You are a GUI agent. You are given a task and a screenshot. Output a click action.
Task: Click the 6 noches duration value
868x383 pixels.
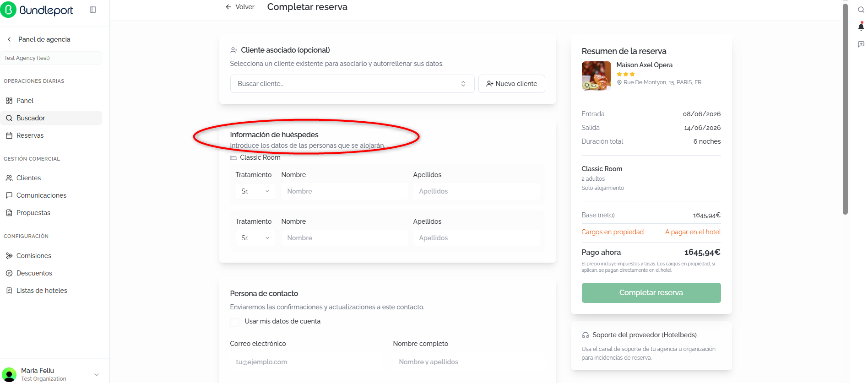pyautogui.click(x=707, y=141)
